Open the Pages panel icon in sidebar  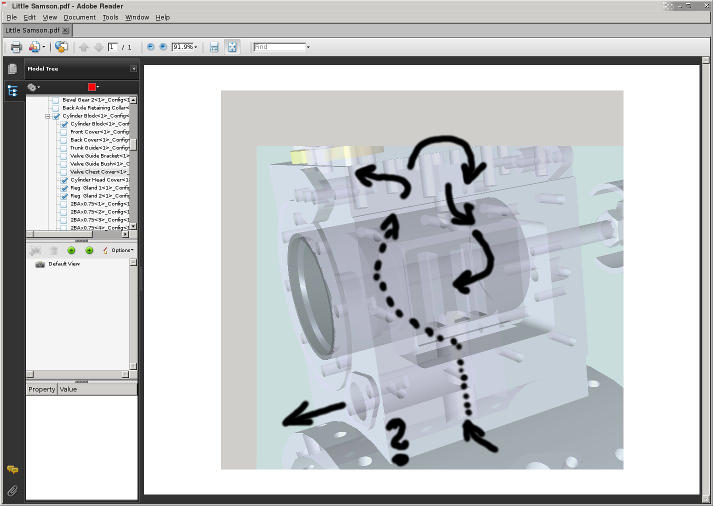(x=13, y=69)
